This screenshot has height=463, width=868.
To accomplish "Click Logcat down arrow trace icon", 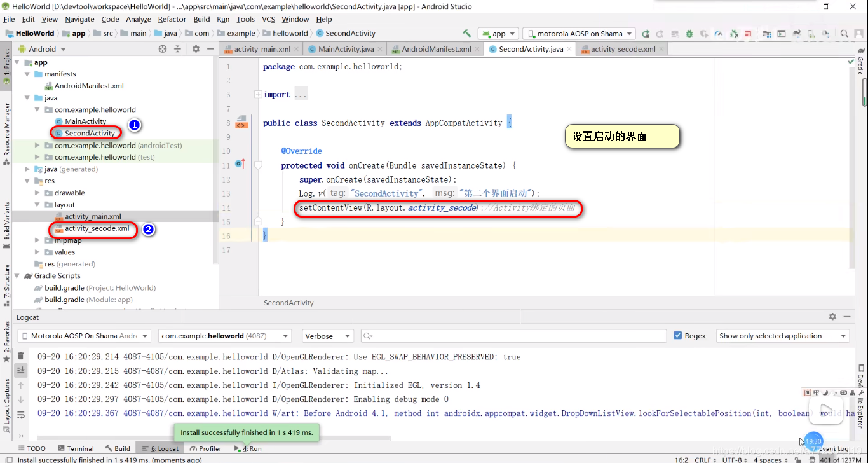I will (x=21, y=399).
